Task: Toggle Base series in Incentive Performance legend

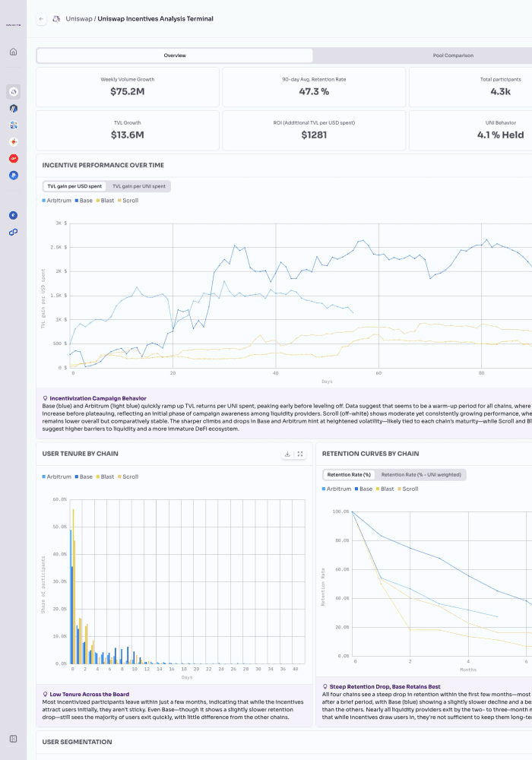Action: (x=84, y=201)
